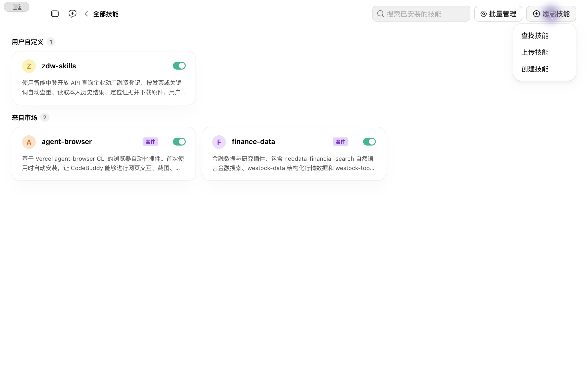Click the purple F avatar of finance-data
The height and width of the screenshot is (392, 588).
pyautogui.click(x=219, y=142)
